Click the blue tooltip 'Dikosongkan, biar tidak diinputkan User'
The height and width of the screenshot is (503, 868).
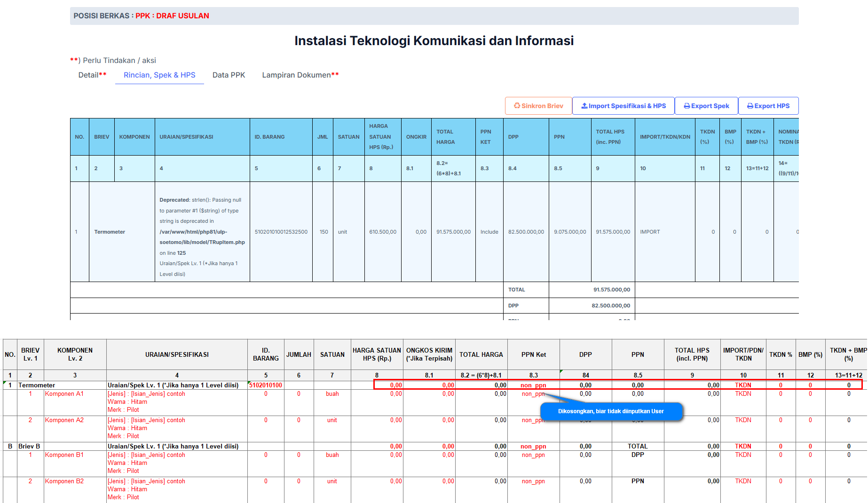pos(611,411)
